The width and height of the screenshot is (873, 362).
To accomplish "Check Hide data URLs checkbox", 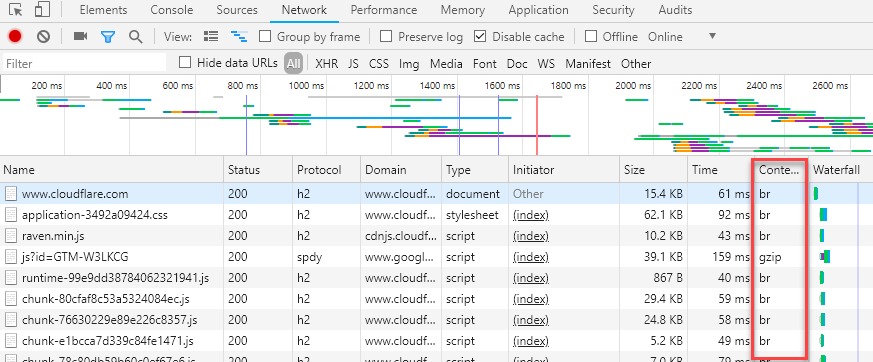I will point(185,62).
